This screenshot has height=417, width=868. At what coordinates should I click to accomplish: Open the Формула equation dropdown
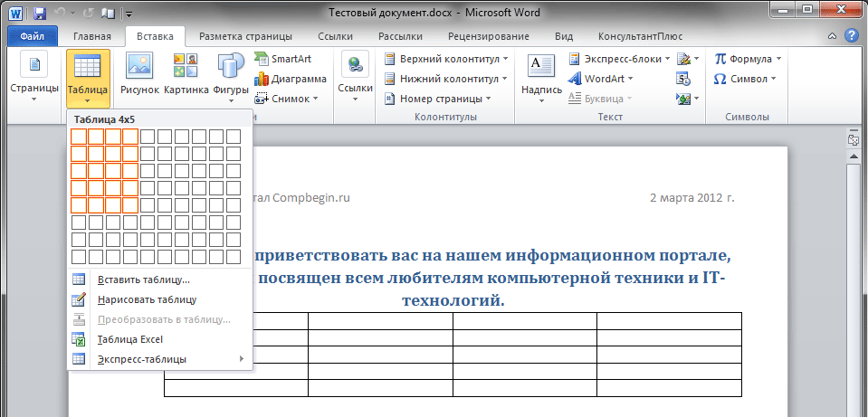tap(748, 59)
